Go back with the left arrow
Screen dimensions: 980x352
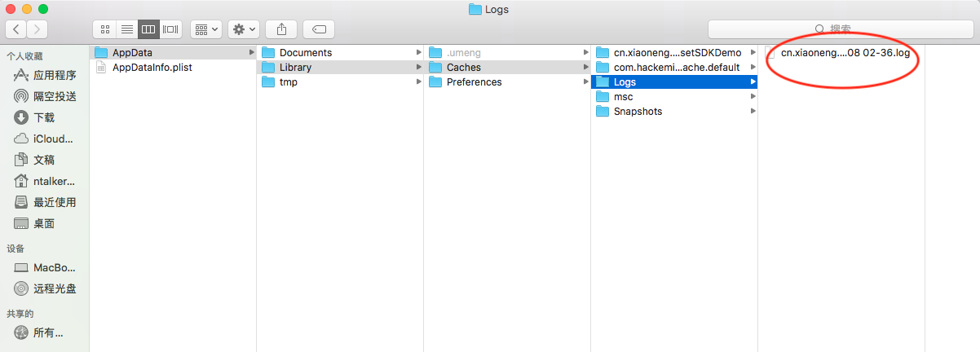(16, 29)
